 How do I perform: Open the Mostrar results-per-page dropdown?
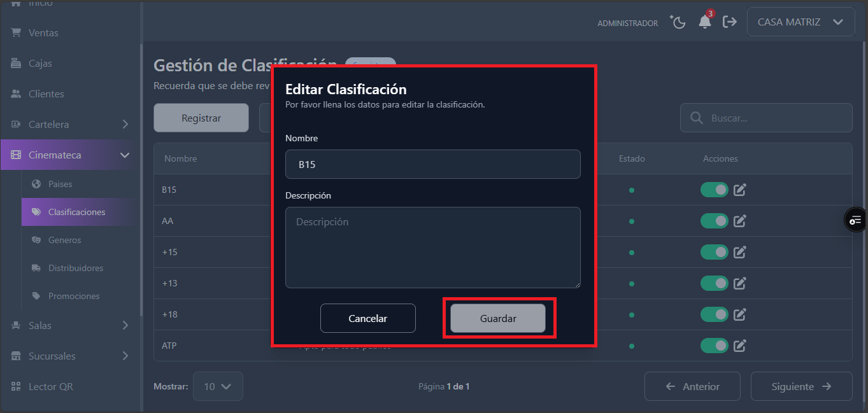pos(218,386)
